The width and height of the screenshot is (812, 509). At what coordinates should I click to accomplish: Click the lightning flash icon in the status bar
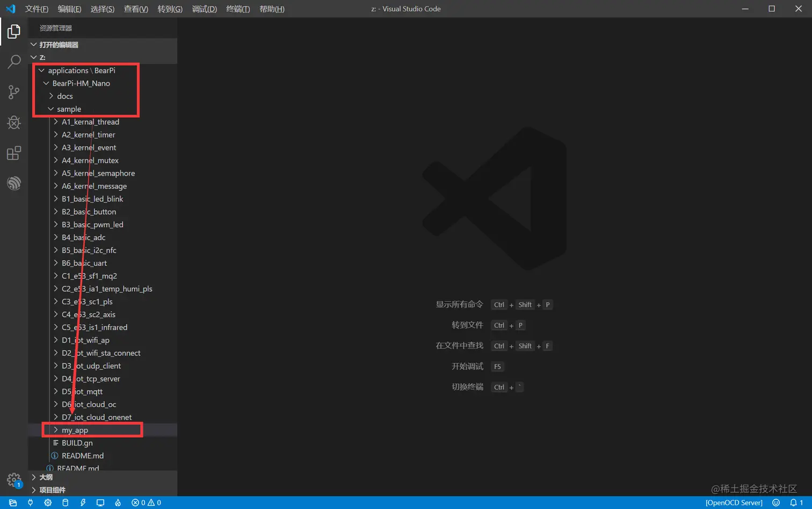(83, 503)
